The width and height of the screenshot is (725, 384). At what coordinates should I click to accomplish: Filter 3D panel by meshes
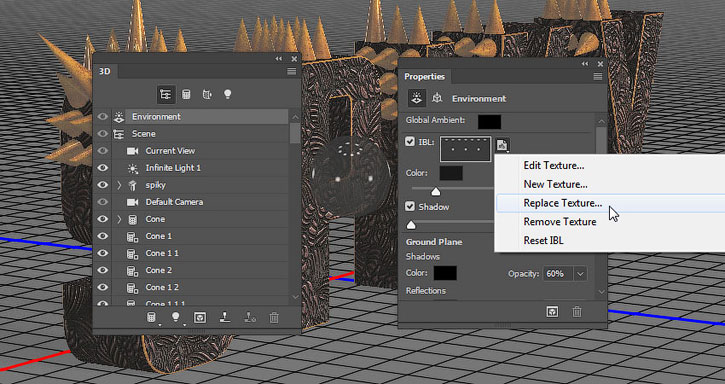pyautogui.click(x=186, y=94)
